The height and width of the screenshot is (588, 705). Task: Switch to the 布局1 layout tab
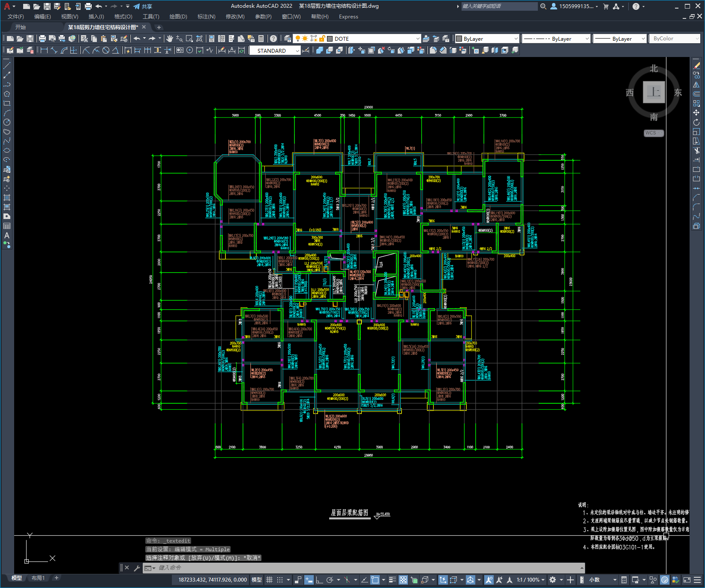point(38,578)
